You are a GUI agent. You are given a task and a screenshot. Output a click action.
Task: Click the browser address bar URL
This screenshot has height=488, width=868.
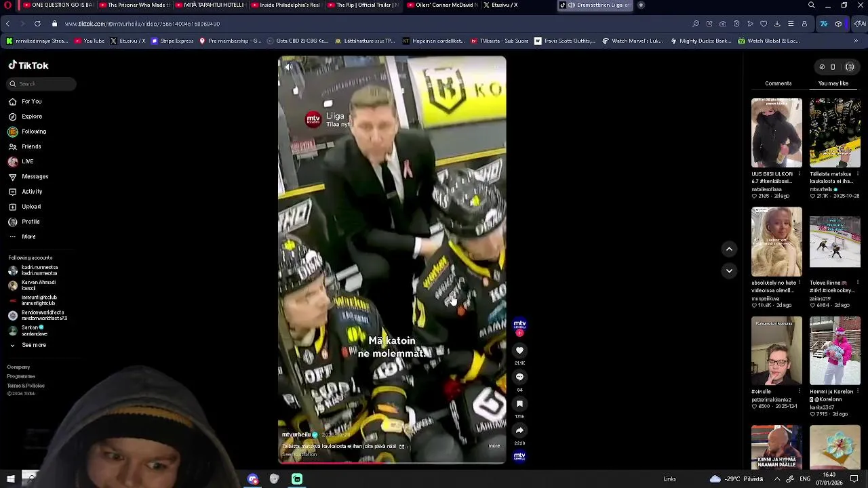142,24
